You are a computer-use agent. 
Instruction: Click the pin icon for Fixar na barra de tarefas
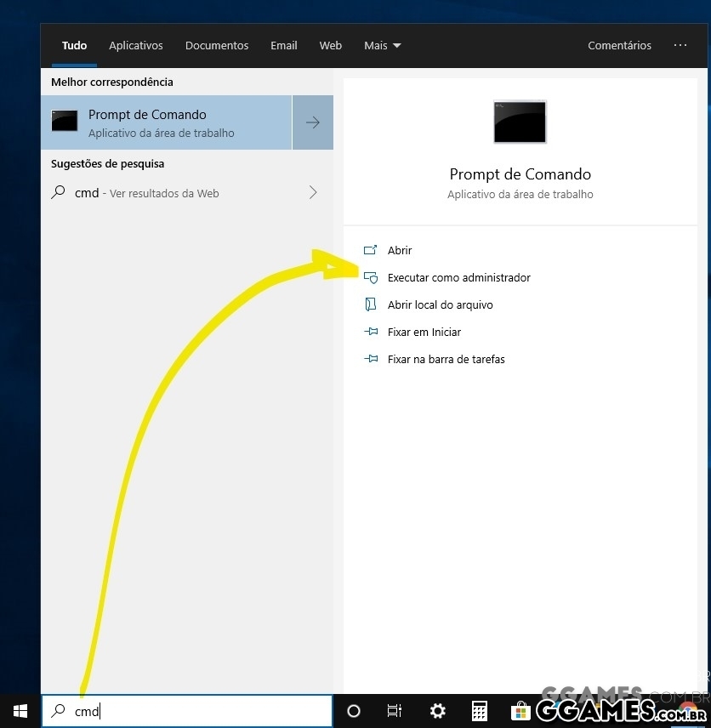point(372,359)
